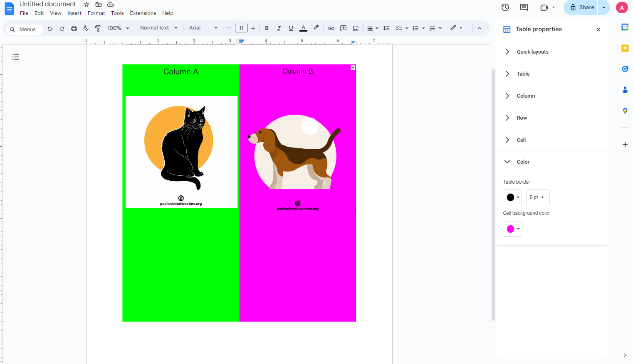Open the insert image tool
This screenshot has height=364, width=633.
pyautogui.click(x=356, y=28)
